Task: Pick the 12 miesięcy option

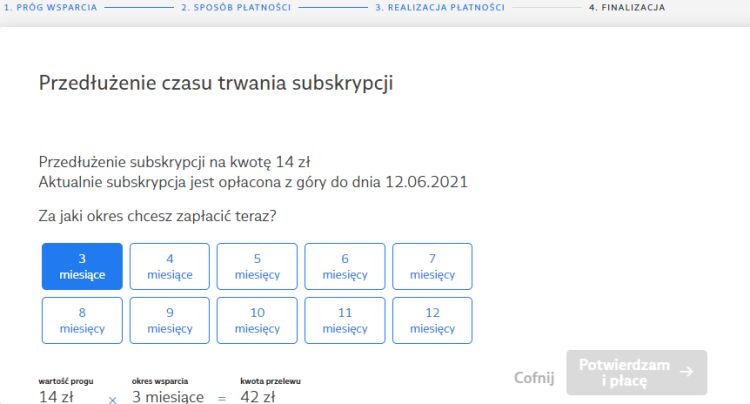Action: tap(432, 320)
